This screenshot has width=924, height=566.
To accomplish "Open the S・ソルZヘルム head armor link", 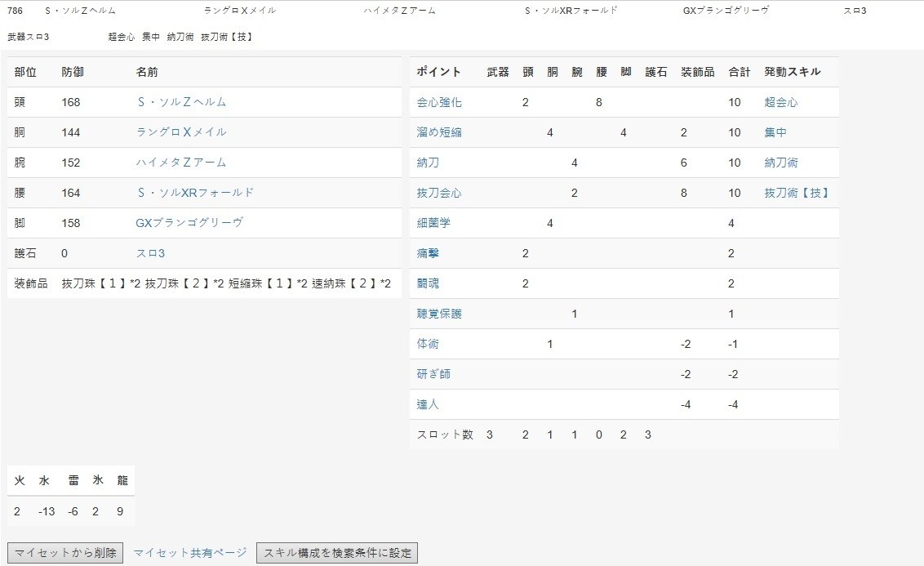I will [181, 102].
